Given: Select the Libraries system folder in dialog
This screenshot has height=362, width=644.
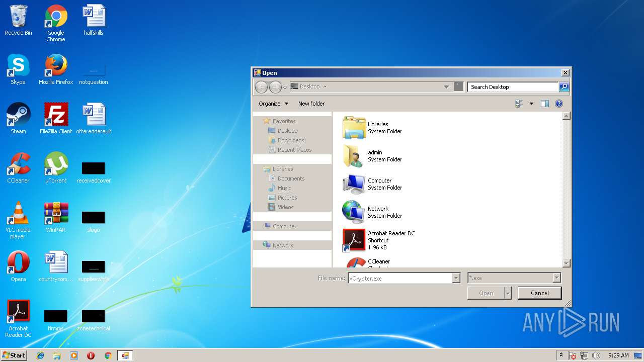Looking at the screenshot, I should [372, 128].
